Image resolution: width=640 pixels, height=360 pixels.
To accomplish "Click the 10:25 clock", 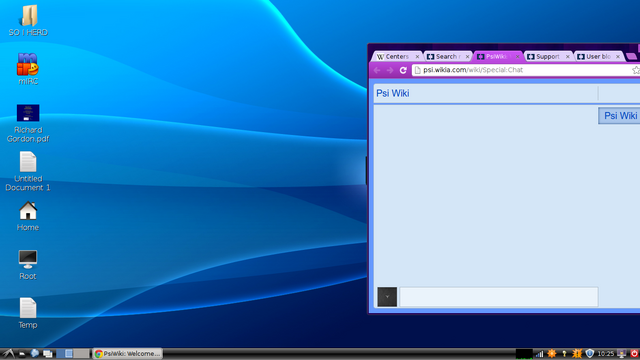I will point(606,354).
